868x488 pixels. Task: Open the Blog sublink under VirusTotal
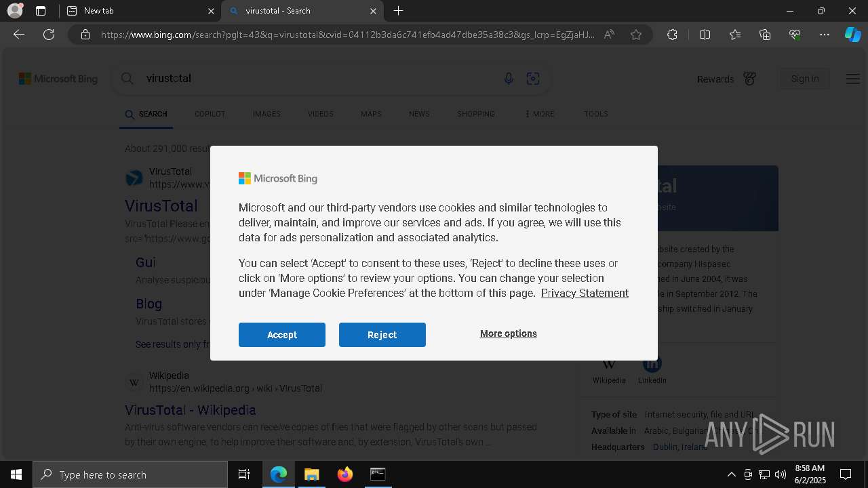[149, 304]
